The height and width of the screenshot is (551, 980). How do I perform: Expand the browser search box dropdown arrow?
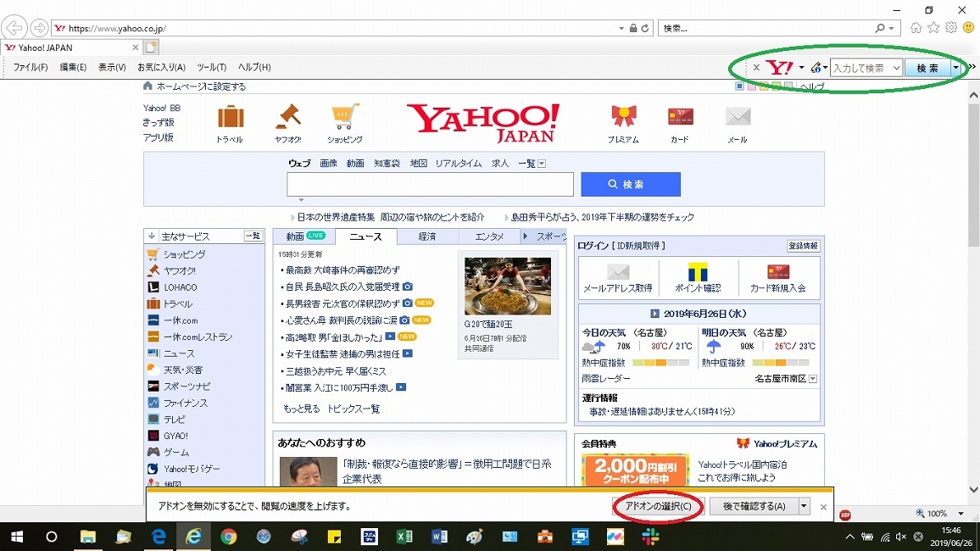[x=891, y=28]
